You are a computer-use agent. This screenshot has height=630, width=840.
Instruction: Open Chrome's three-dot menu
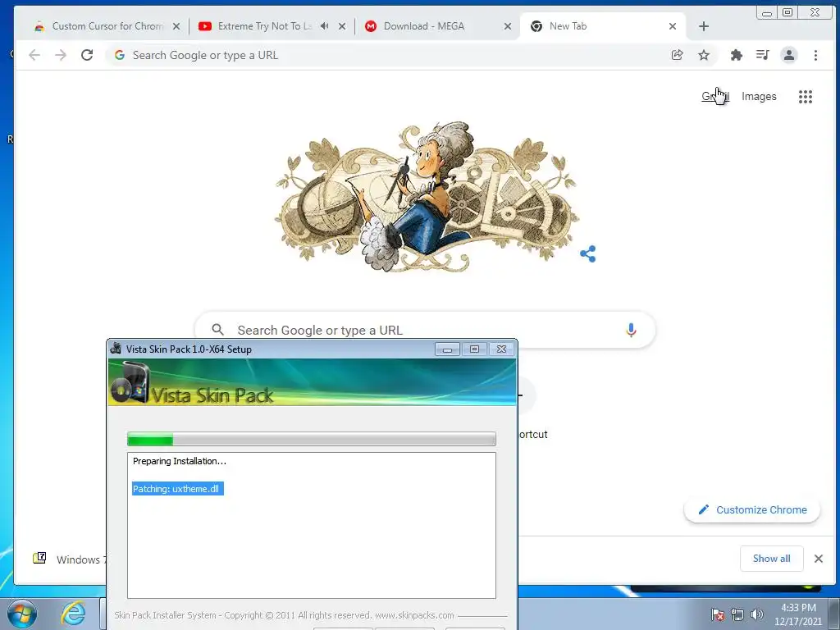coord(815,55)
